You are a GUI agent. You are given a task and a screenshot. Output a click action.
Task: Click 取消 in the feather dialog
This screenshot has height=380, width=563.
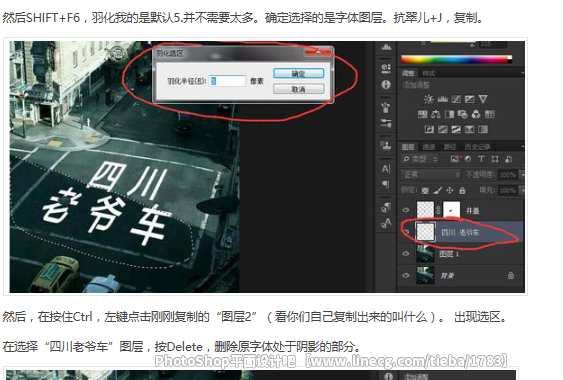298,89
